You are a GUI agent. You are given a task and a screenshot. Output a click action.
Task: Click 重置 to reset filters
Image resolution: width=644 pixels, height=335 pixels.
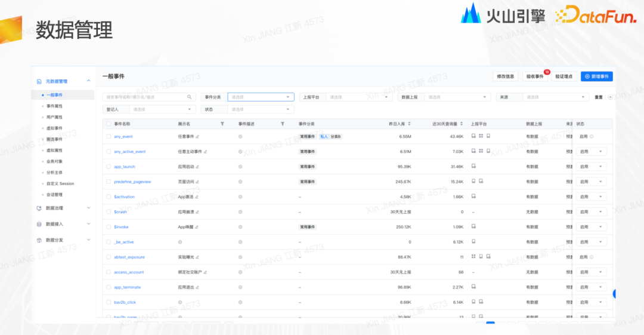(599, 97)
